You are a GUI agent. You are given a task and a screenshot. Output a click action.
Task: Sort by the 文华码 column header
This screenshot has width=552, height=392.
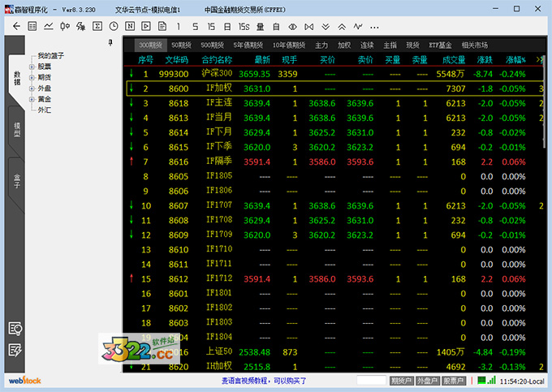(x=177, y=60)
